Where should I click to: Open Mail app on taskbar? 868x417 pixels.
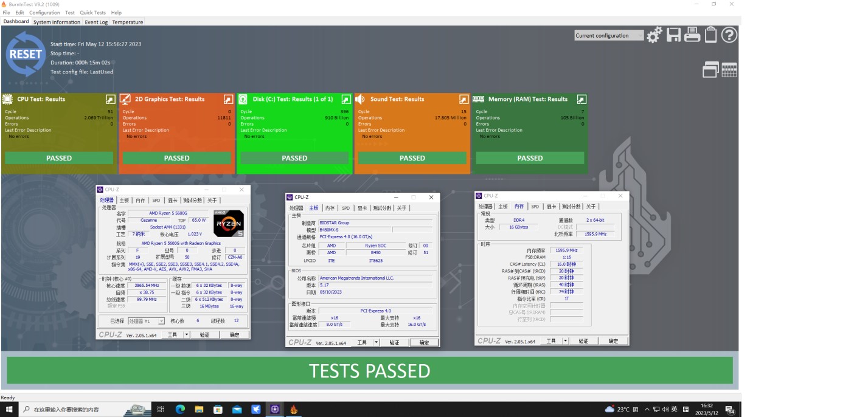[237, 410]
